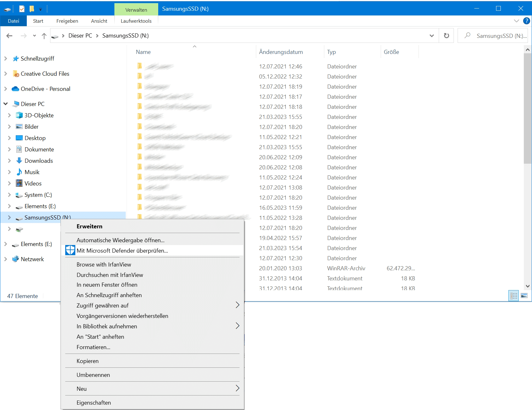Open the Freigeben ribbon tab
This screenshot has width=532, height=410.
67,21
